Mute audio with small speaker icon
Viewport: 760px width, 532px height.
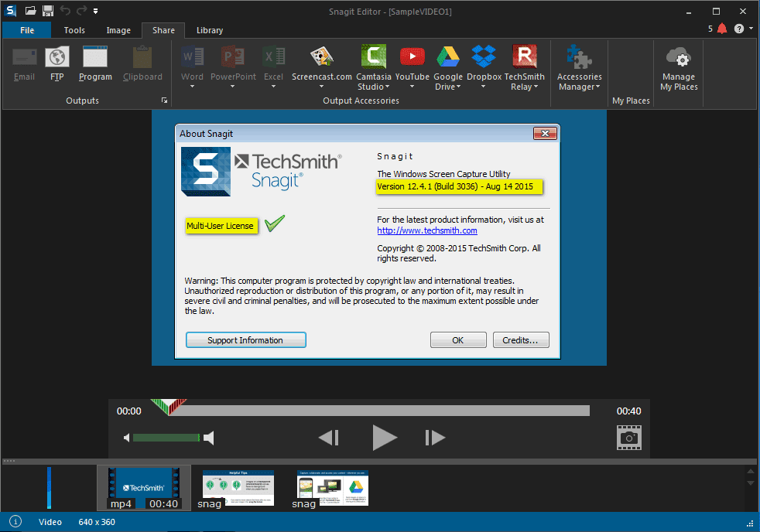(x=126, y=438)
